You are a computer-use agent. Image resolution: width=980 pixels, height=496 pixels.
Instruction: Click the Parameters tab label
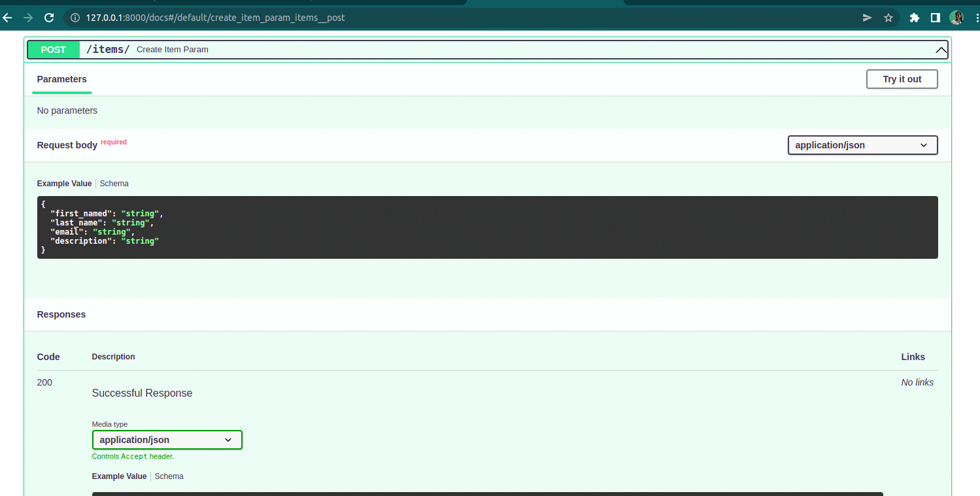61,79
